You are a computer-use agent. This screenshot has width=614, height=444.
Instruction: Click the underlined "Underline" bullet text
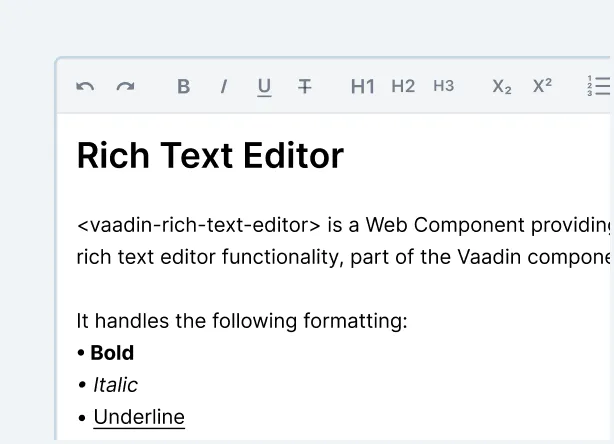click(x=139, y=417)
